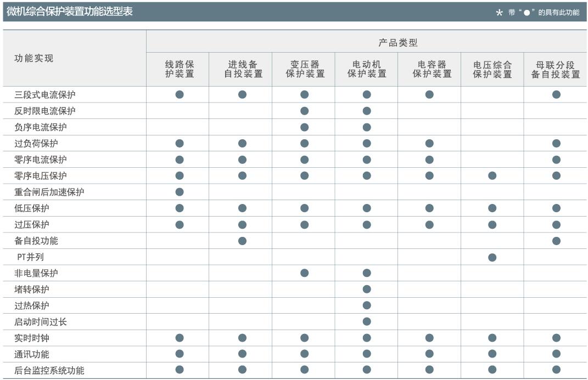Click the 反时限电流保护 dot under 电动机保护装置
The image size is (588, 380).
pos(367,111)
